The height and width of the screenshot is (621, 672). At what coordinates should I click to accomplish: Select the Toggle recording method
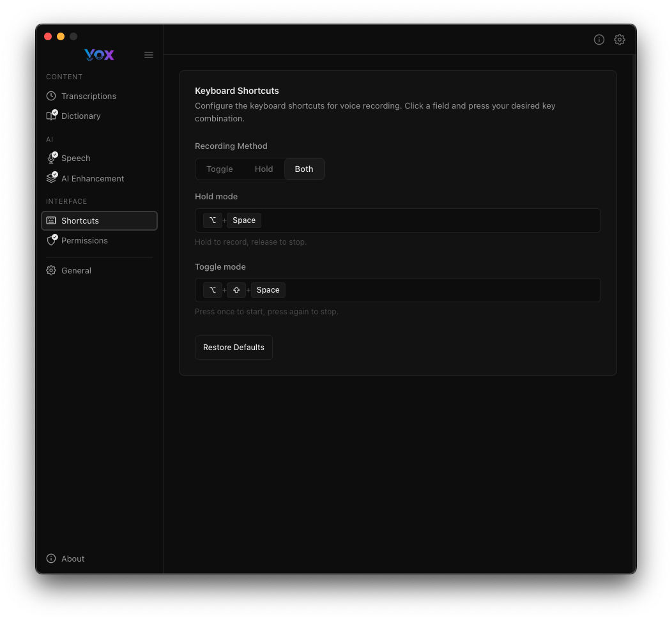219,169
